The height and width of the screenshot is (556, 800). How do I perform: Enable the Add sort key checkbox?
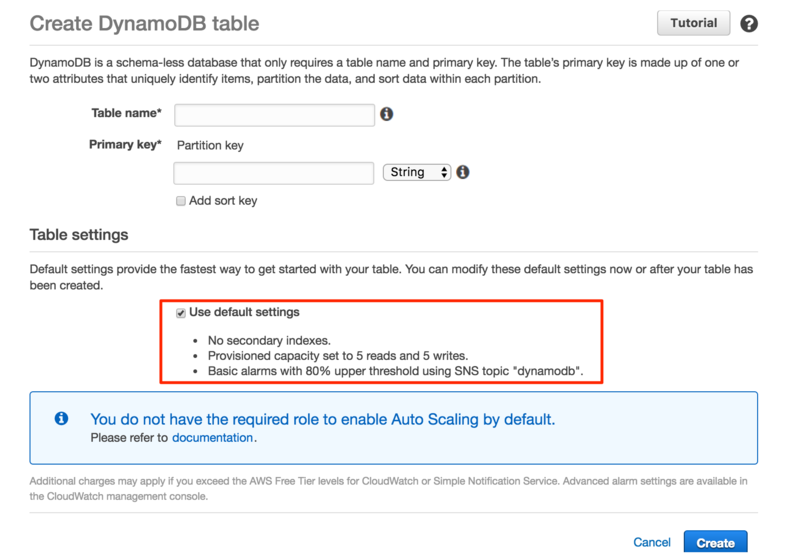coord(181,201)
